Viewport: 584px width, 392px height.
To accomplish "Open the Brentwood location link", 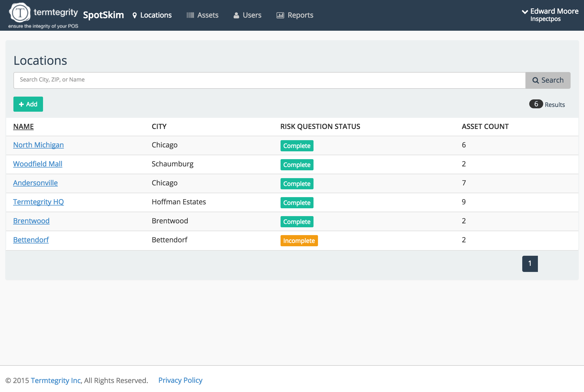I will click(31, 221).
